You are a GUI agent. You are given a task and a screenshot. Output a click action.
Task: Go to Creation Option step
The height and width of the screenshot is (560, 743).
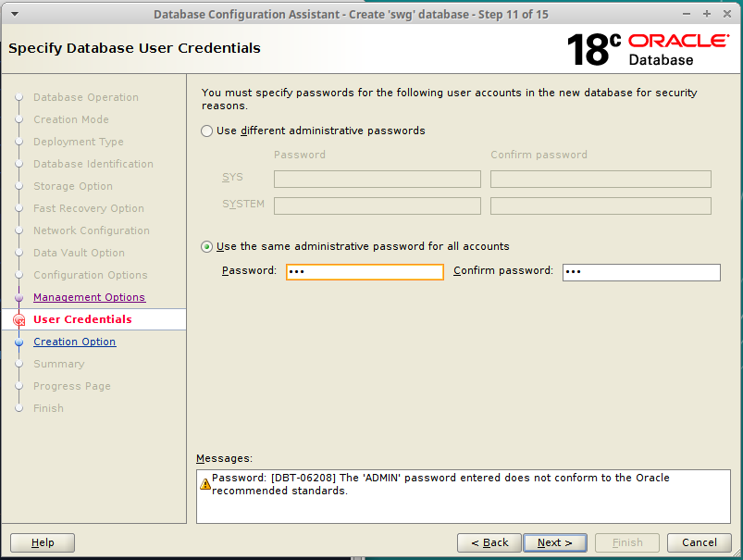click(x=74, y=342)
